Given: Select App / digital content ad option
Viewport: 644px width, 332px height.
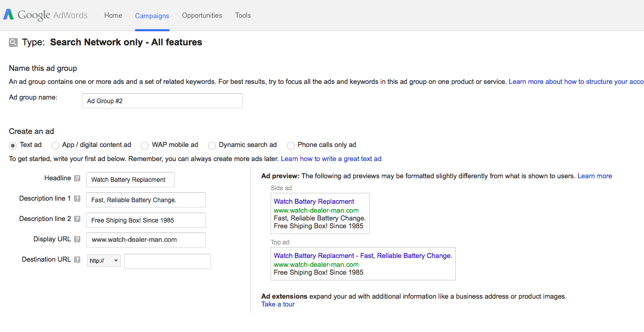Looking at the screenshot, I should (55, 145).
